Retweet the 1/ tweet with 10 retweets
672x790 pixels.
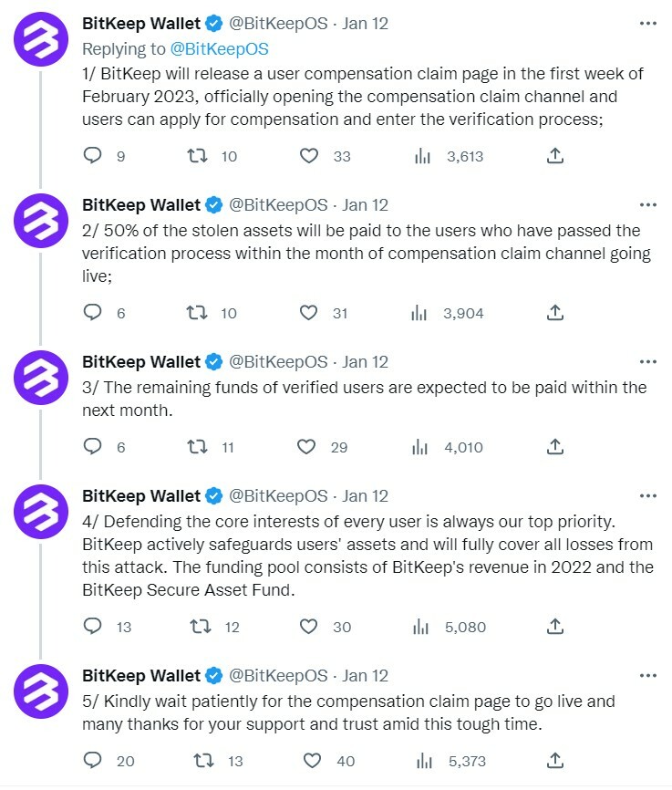pos(198,156)
